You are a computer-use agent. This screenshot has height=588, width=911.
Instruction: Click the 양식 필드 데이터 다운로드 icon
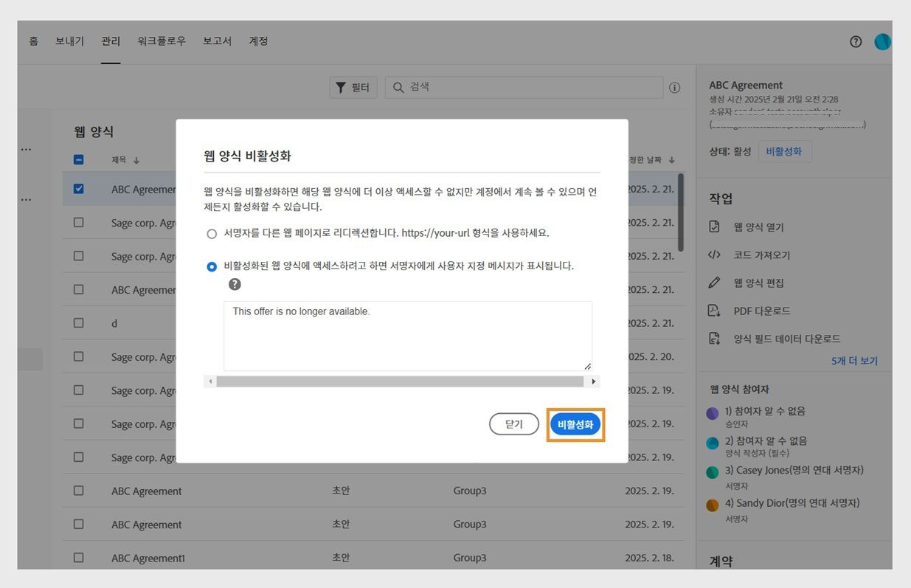coord(715,339)
